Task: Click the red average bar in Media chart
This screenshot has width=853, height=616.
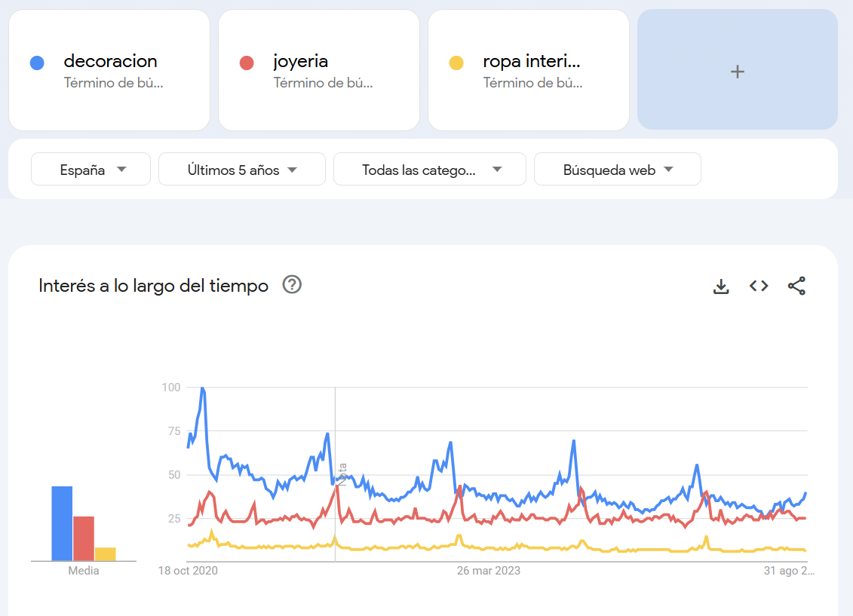Action: pyautogui.click(x=84, y=538)
